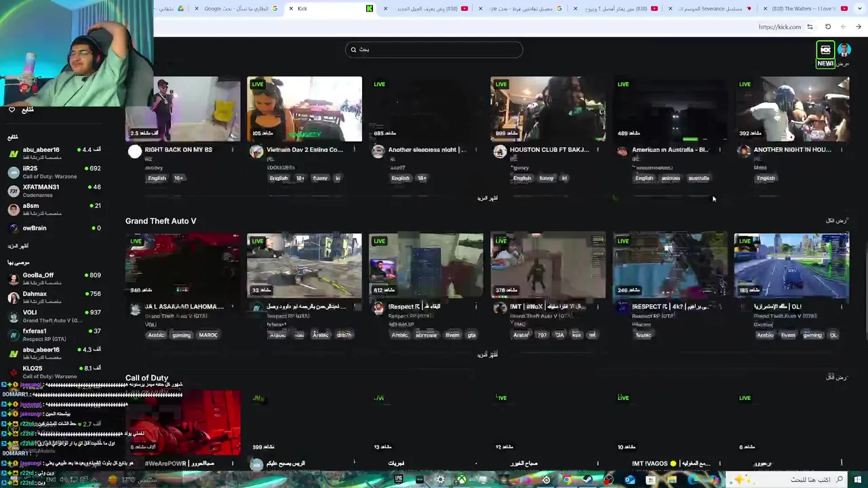Open options menu for HOUSTON CLUB stream

[x=598, y=150]
